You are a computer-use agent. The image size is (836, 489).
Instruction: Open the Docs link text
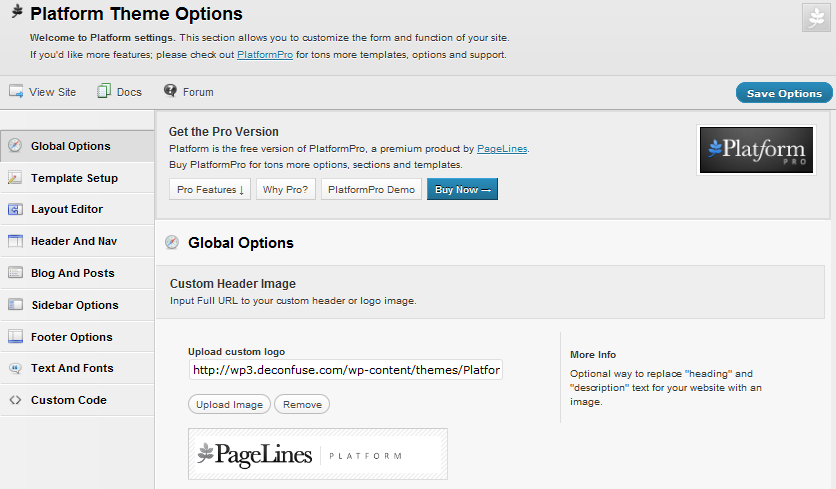129,92
